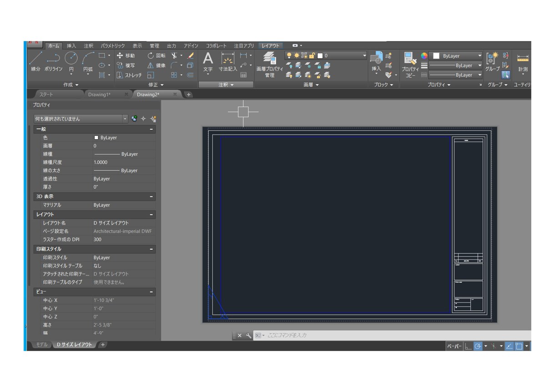Toggle object snap in status bar

pyautogui.click(x=519, y=347)
